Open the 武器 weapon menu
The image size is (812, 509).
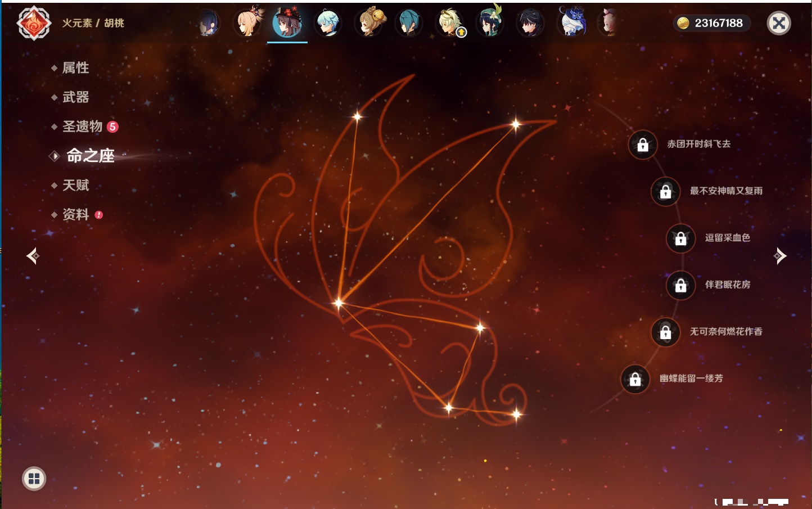[x=75, y=97]
